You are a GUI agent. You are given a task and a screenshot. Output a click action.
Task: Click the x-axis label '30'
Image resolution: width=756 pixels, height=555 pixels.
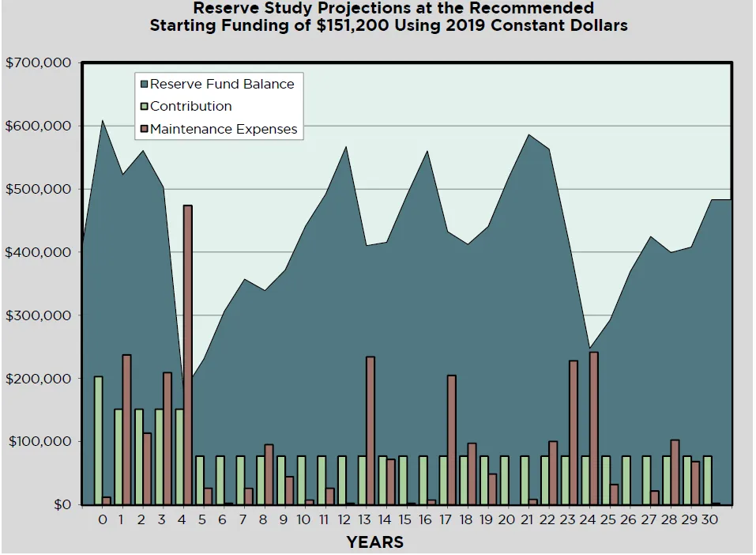[709, 520]
